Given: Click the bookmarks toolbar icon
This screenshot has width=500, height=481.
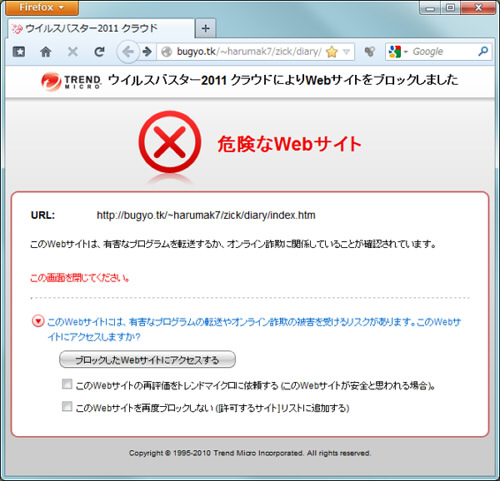Looking at the screenshot, I should (x=19, y=52).
